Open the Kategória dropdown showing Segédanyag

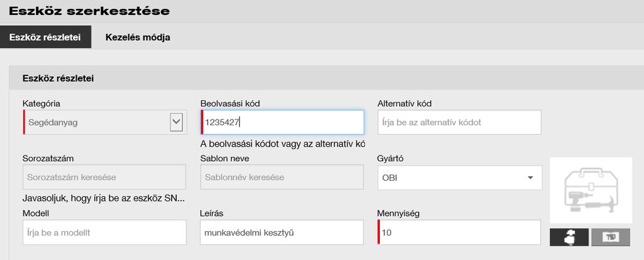[105, 122]
